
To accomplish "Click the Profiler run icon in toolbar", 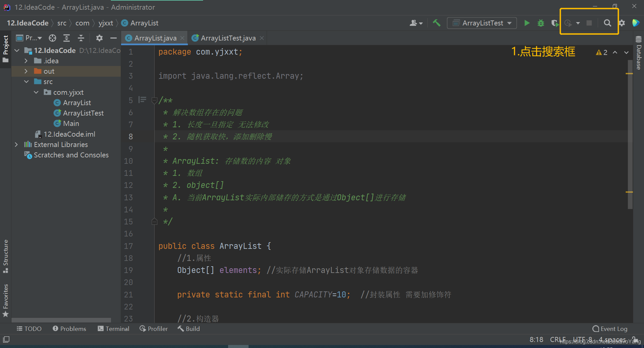I will pyautogui.click(x=568, y=23).
